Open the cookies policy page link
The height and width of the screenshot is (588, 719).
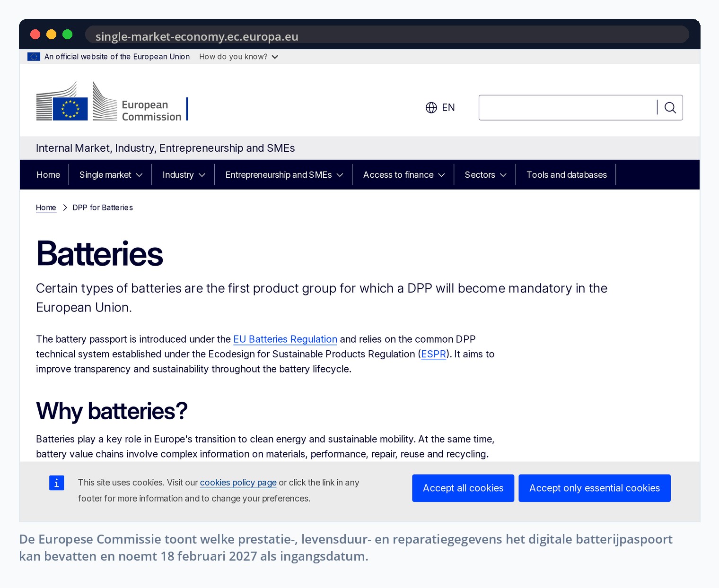[238, 483]
